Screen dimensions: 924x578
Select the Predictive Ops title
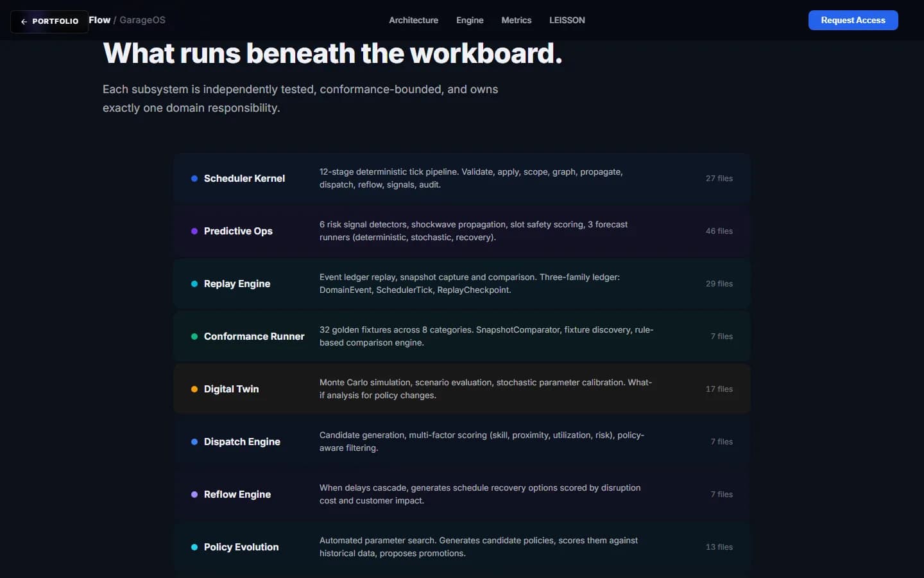[238, 231]
